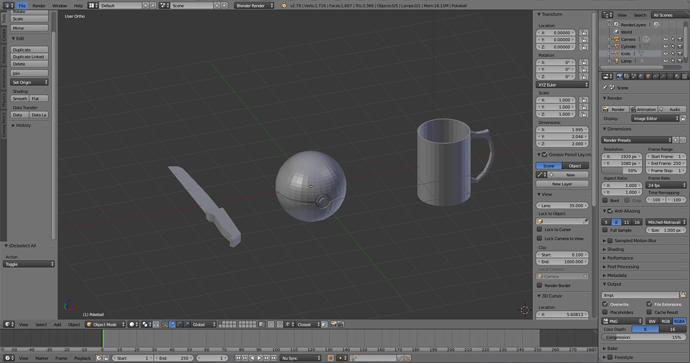Click the Duplicate Linked button
Viewport: 690px width, 363px height.
(29, 57)
